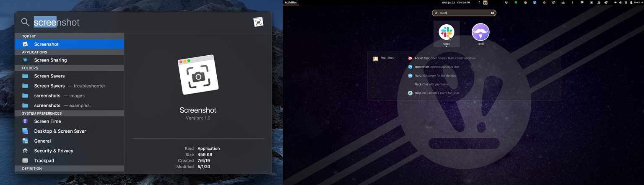
Task: Click the Spotlight search field
Action: coord(138,22)
